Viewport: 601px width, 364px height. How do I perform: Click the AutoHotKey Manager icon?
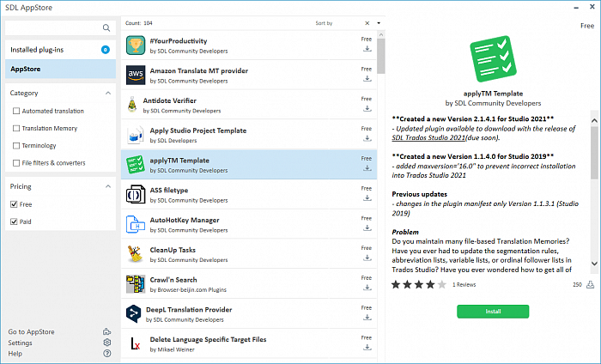(136, 225)
